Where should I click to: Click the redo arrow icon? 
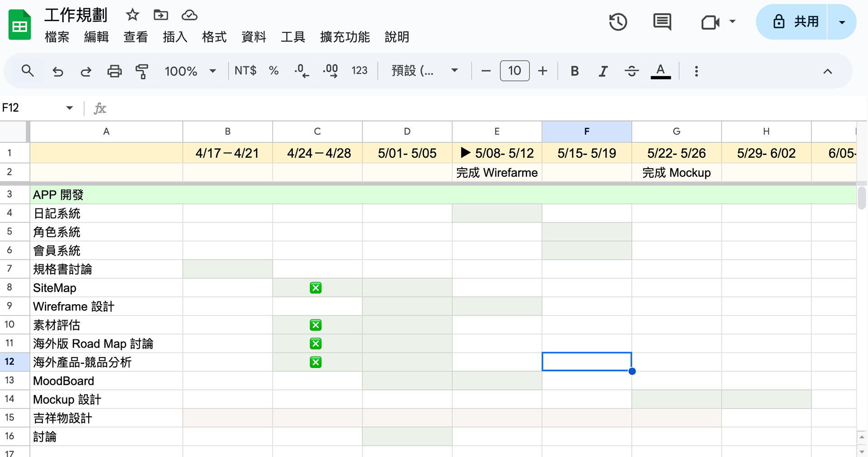[86, 71]
